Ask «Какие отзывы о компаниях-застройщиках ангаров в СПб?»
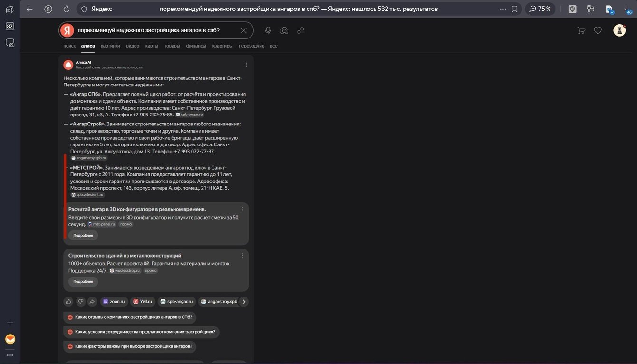The height and width of the screenshot is (364, 637). pos(130,317)
